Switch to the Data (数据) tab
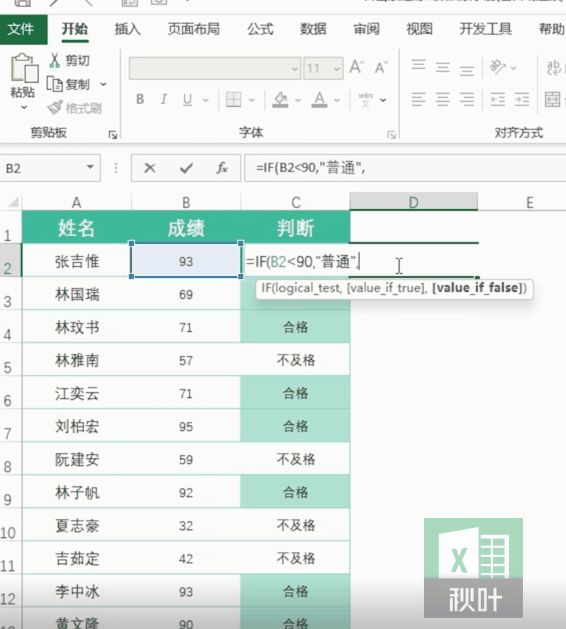The width and height of the screenshot is (566, 629). 313,29
